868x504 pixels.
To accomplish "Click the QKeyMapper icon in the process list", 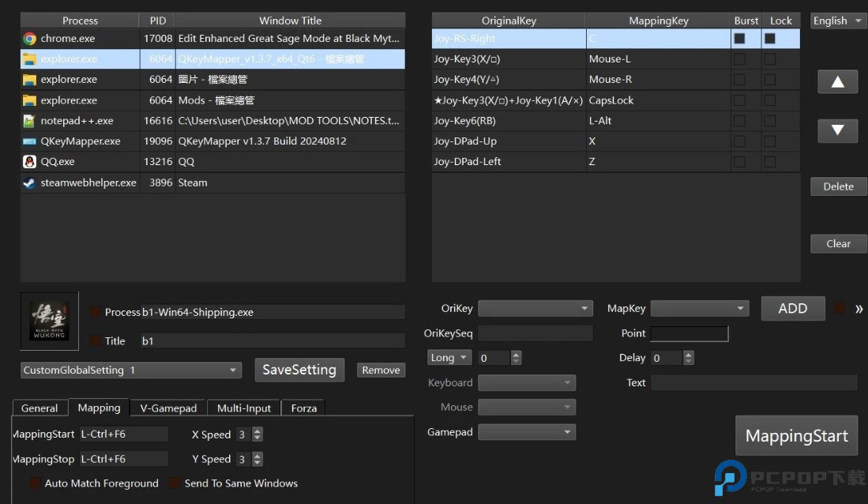I will pyautogui.click(x=29, y=141).
